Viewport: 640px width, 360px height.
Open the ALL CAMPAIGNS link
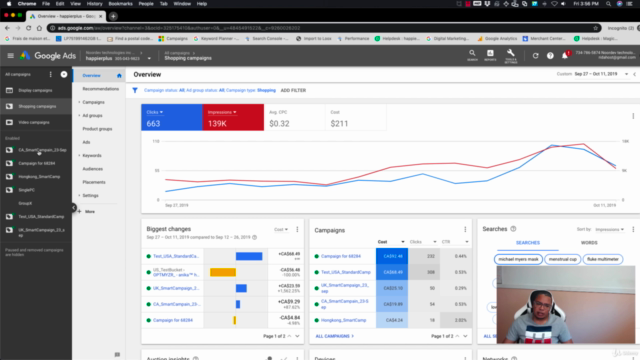pos(334,336)
